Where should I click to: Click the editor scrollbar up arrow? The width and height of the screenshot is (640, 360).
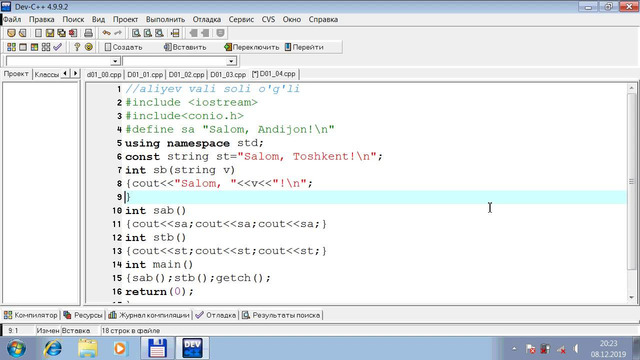click(631, 88)
